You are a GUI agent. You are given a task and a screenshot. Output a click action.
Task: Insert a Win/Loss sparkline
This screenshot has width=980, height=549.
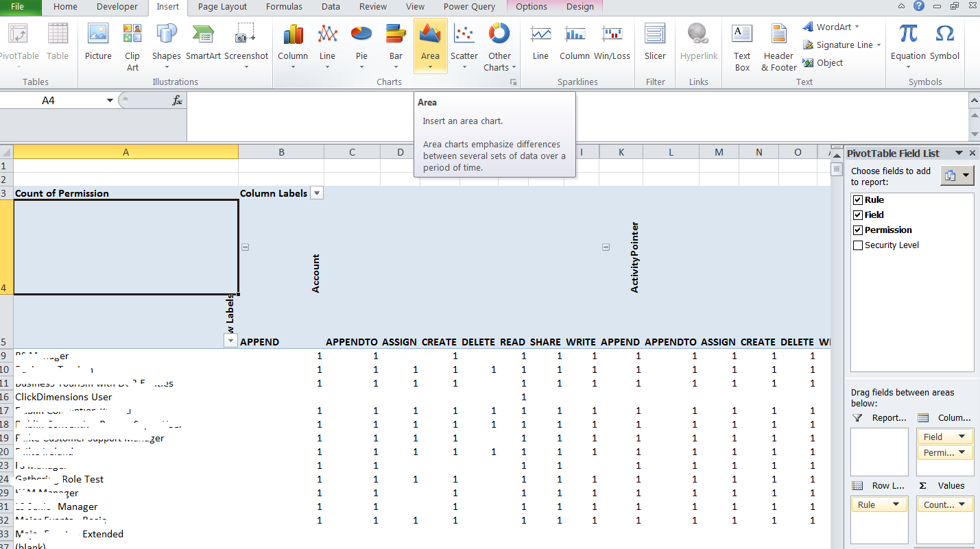[x=612, y=41]
